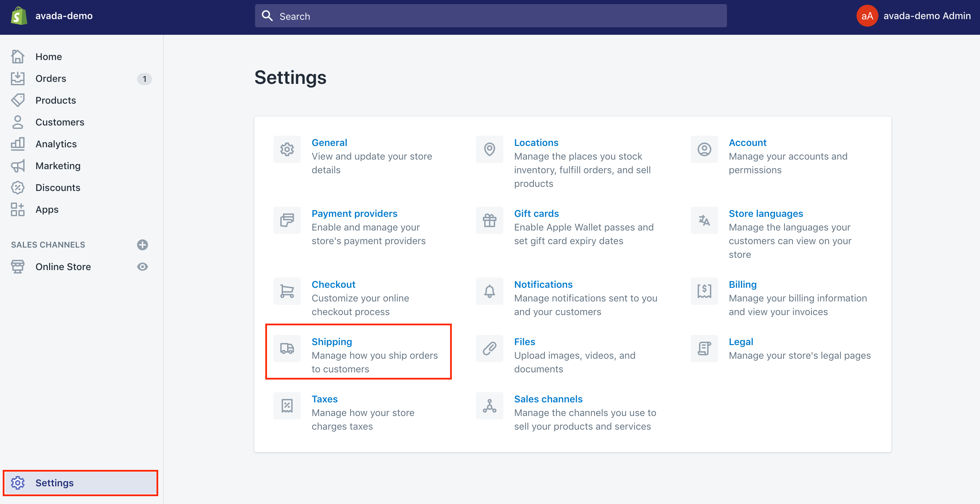Navigate to the Analytics section
This screenshot has height=504, width=980.
56,143
